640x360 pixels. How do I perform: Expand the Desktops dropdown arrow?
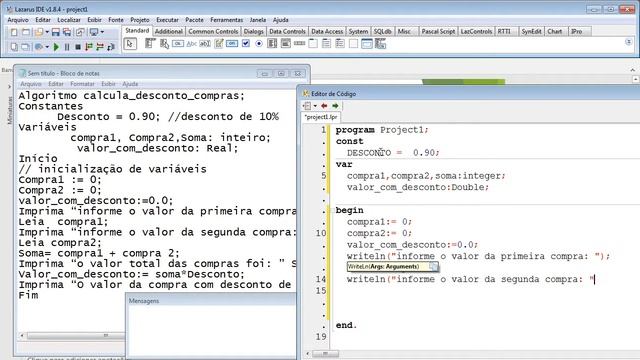(x=102, y=32)
